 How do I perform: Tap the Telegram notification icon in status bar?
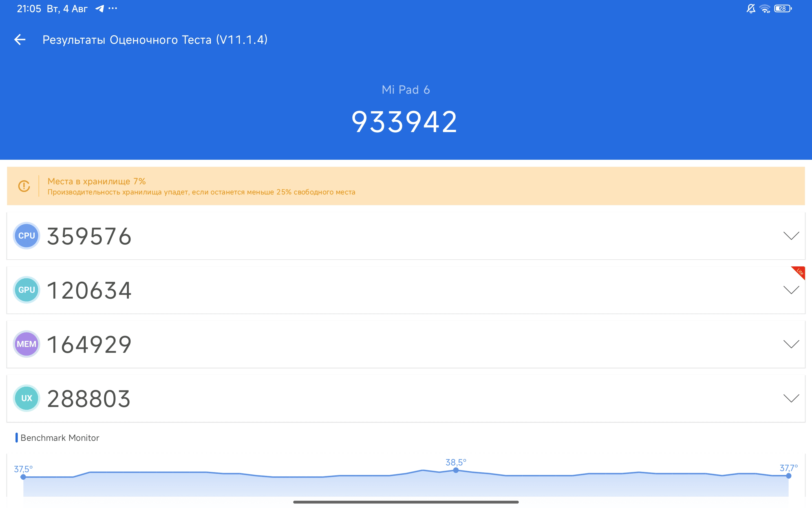[x=99, y=8]
